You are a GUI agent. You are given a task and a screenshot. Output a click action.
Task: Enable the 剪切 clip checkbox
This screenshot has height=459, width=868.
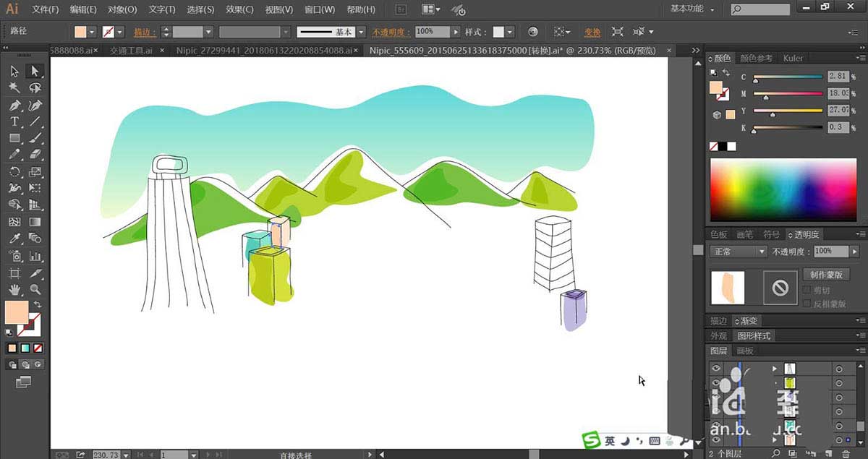click(x=807, y=290)
